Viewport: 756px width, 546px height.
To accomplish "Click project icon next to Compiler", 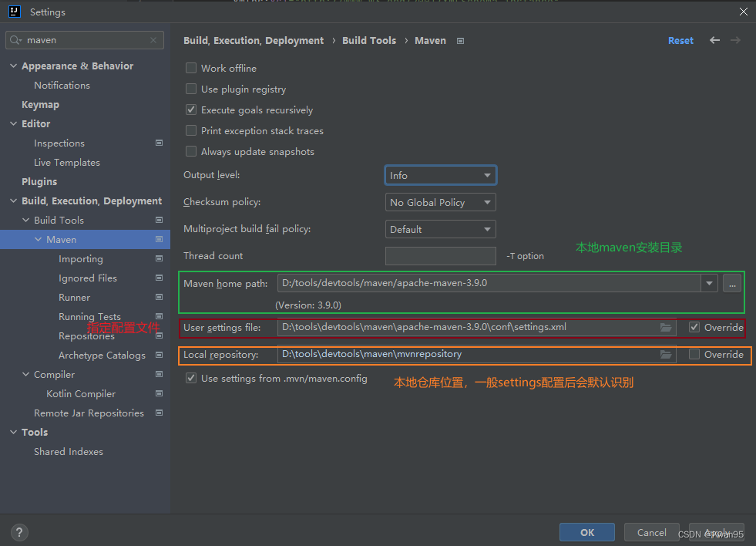I will [x=159, y=374].
